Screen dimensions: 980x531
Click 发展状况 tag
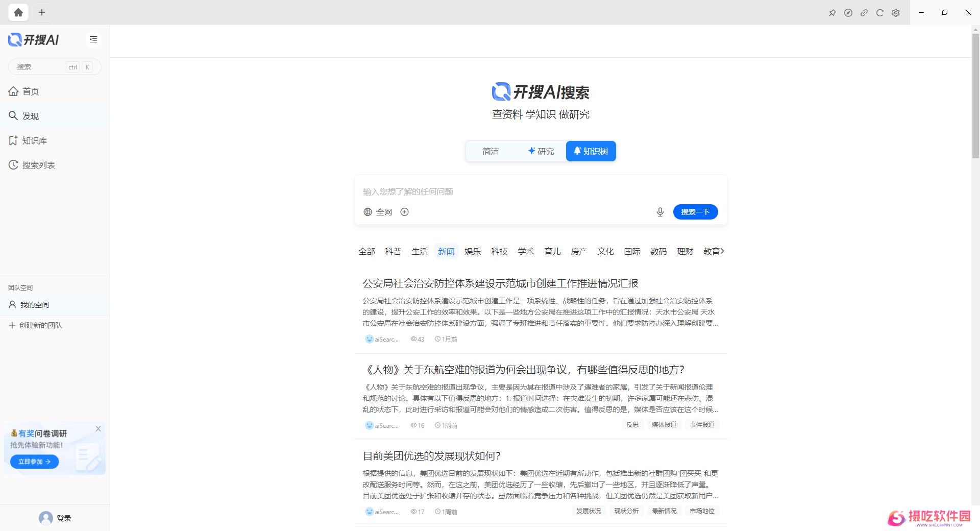click(x=589, y=511)
